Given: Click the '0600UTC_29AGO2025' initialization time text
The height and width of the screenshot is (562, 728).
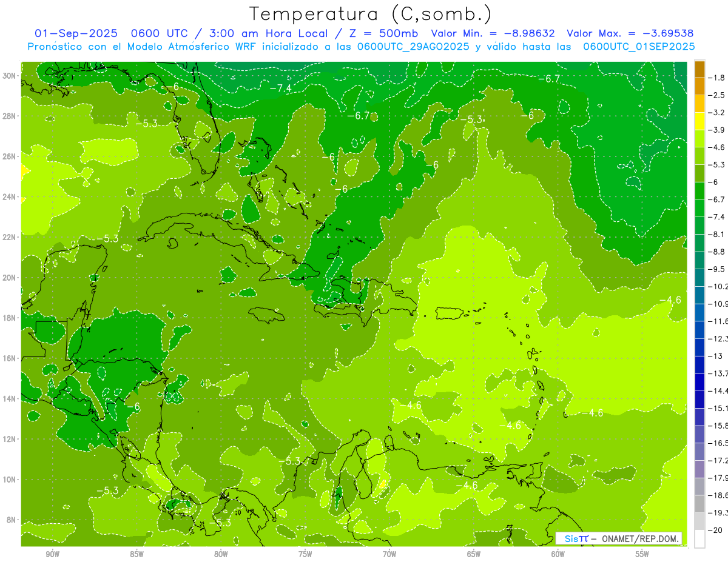Looking at the screenshot, I should 413,47.
